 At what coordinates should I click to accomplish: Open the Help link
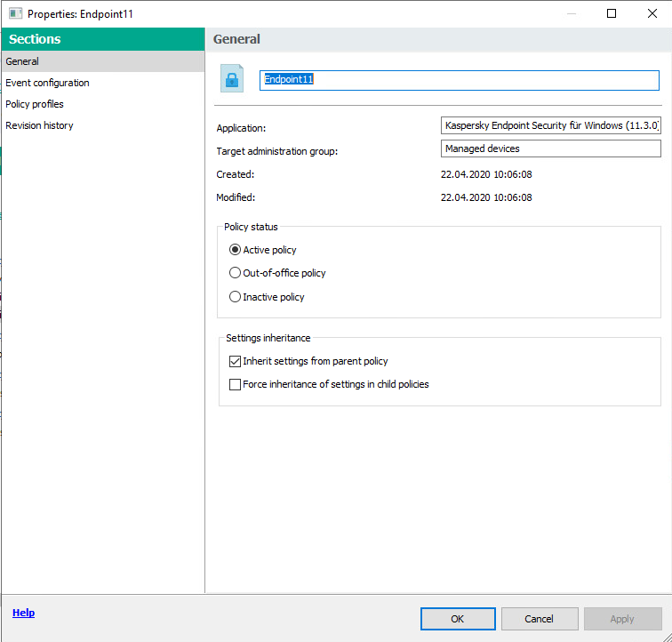coord(24,613)
